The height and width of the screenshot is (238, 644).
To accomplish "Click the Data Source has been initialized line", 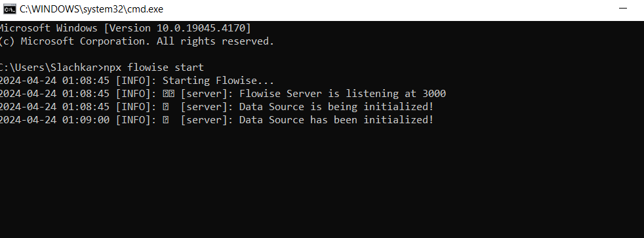I will [x=216, y=120].
